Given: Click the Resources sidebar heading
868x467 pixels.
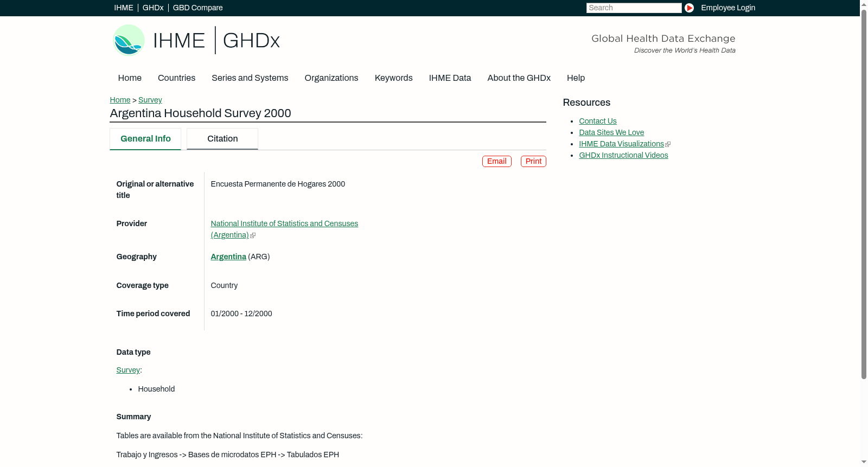Looking at the screenshot, I should (586, 103).
